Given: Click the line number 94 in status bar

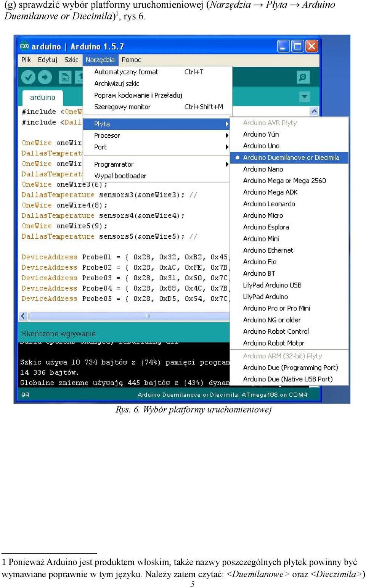Looking at the screenshot, I should point(25,395).
